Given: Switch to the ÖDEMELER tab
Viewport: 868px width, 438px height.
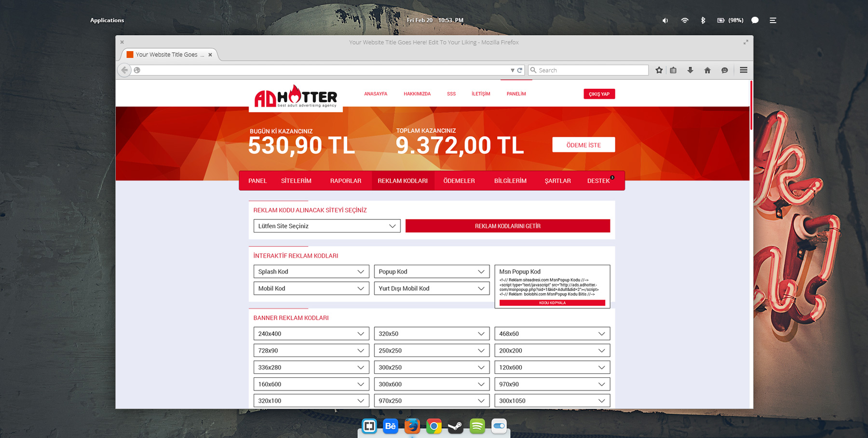Looking at the screenshot, I should (459, 181).
